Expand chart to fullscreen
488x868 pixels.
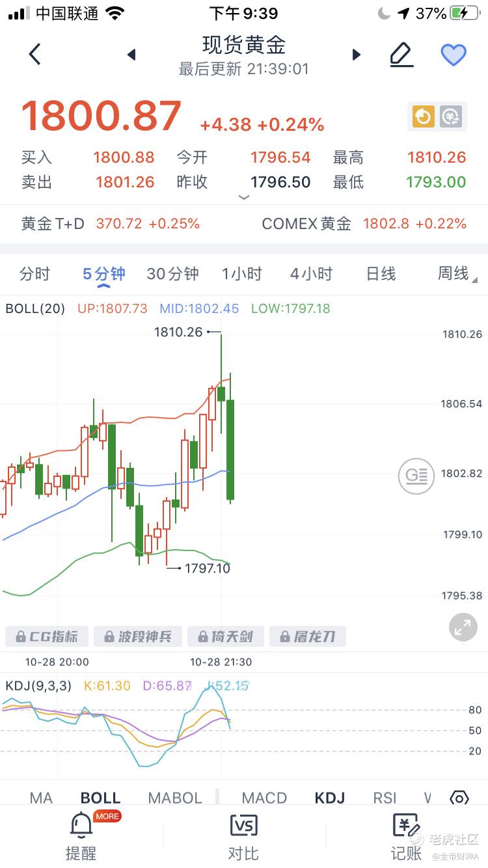click(x=463, y=627)
